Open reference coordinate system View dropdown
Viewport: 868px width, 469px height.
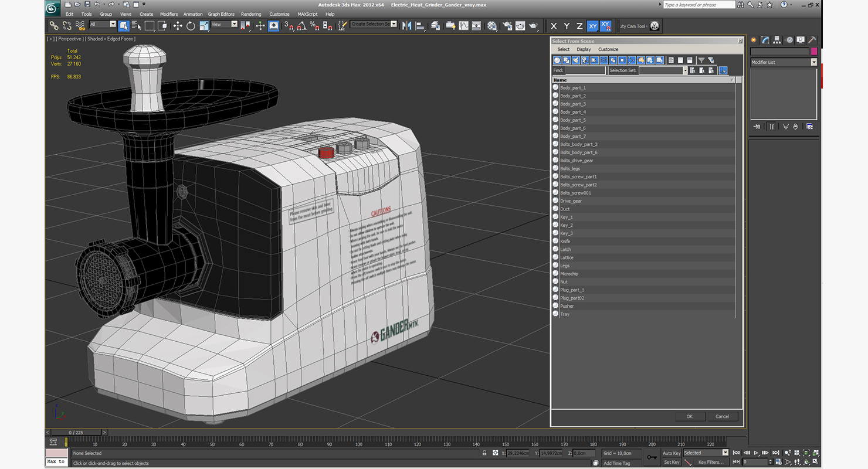[x=224, y=24]
